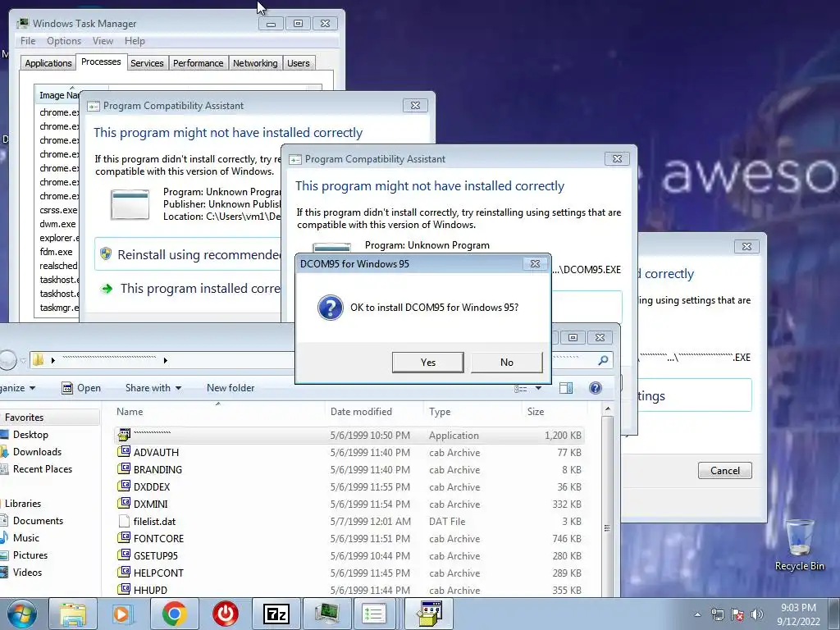The width and height of the screenshot is (840, 630).
Task: Open the volume speaker tray icon
Action: click(x=757, y=614)
